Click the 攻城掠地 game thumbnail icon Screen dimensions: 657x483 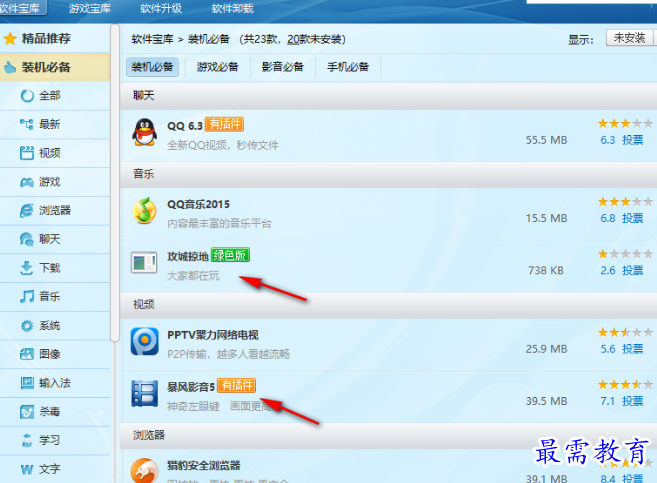(x=144, y=263)
